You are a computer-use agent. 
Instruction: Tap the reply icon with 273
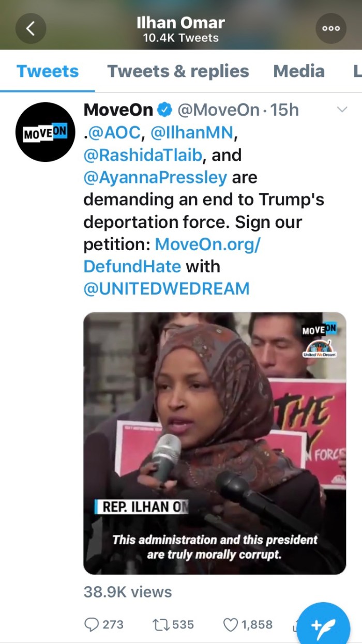[x=104, y=624]
